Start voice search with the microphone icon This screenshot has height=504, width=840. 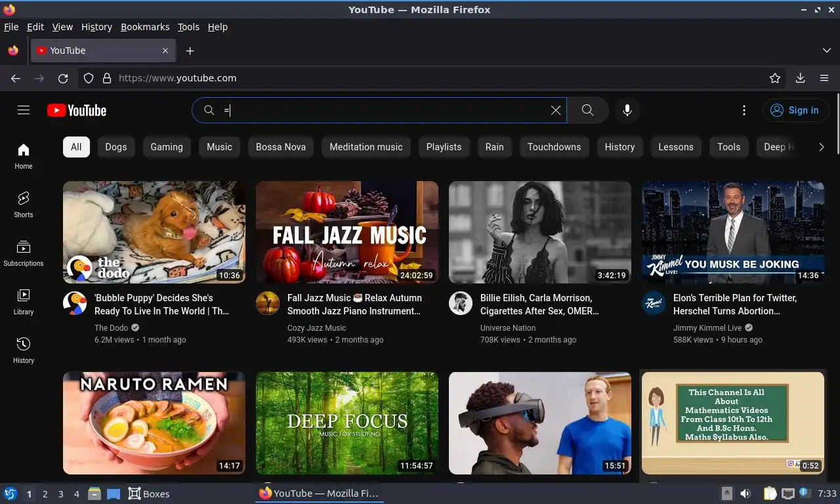627,110
